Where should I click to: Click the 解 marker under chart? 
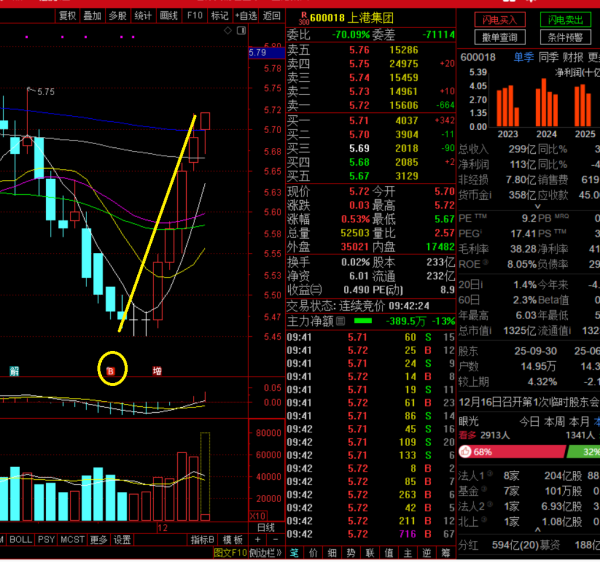pos(14,371)
